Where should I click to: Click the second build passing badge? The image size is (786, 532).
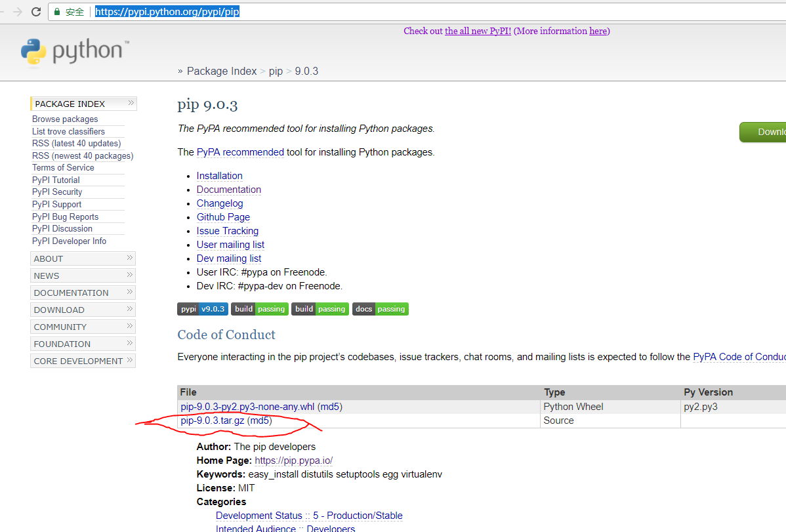pyautogui.click(x=320, y=309)
